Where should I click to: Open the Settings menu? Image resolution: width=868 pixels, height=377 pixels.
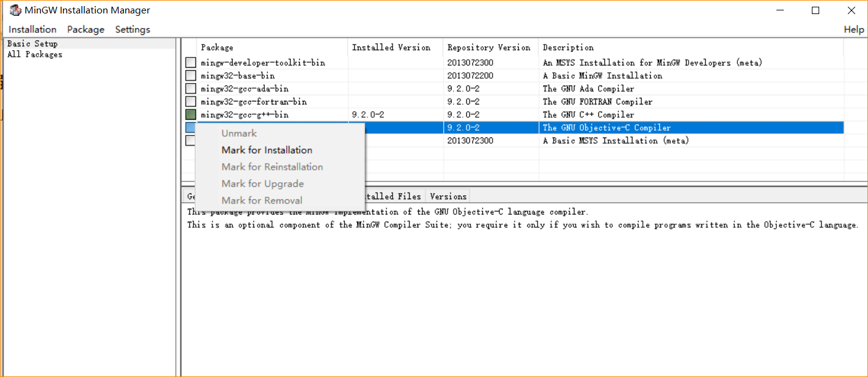[x=132, y=29]
